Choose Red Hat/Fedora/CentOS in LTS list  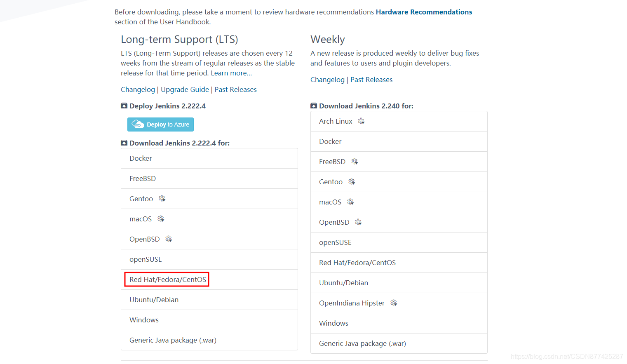(x=209, y=279)
